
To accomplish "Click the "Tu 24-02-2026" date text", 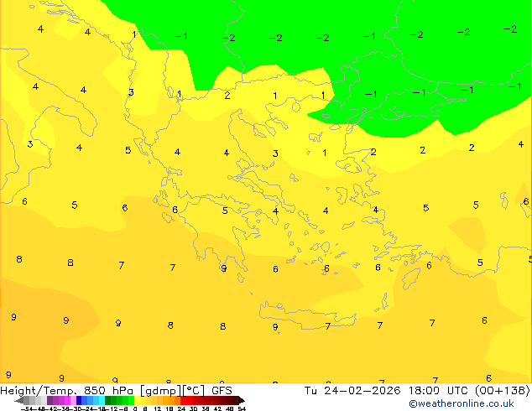I will [352, 391].
